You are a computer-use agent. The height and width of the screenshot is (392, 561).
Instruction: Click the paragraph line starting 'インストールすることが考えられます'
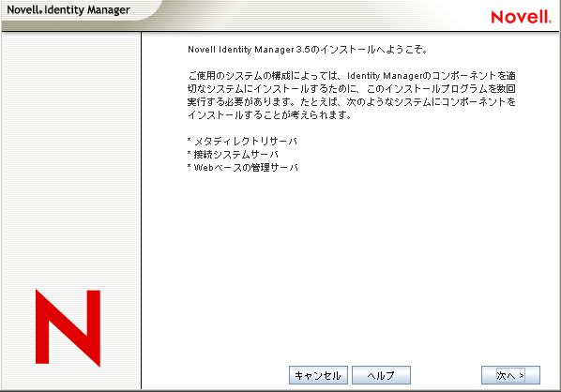(270, 114)
